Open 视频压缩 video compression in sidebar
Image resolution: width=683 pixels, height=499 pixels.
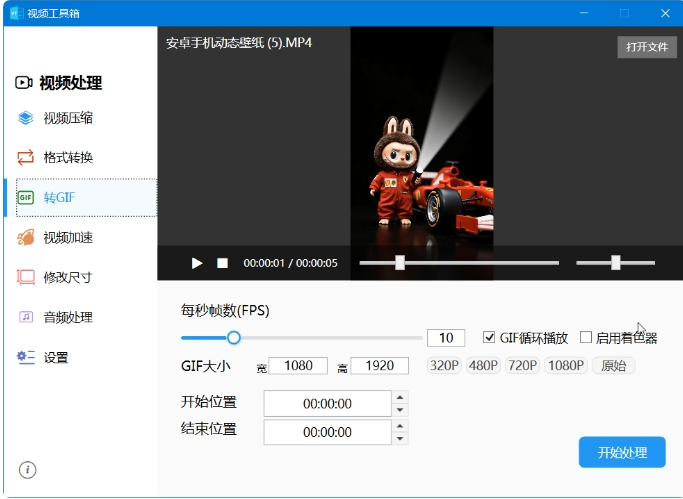click(x=68, y=118)
